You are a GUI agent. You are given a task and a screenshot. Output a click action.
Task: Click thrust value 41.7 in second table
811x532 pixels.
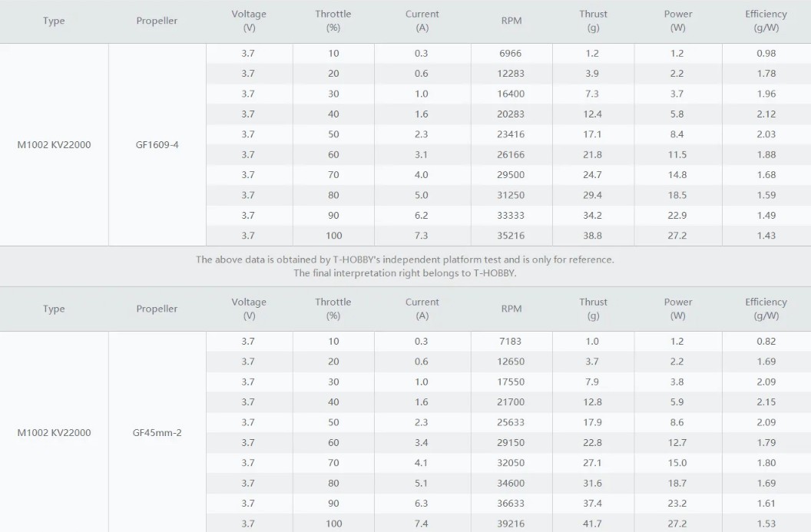pos(592,524)
